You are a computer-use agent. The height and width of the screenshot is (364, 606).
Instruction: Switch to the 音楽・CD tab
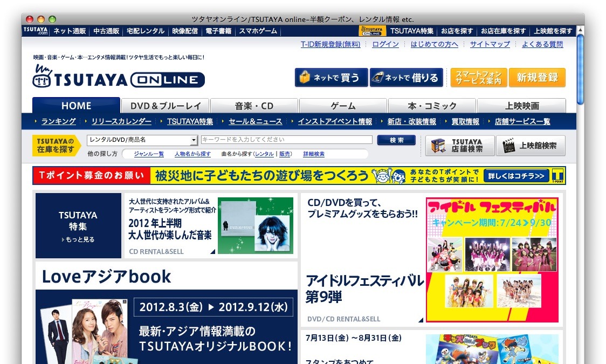[x=253, y=106]
